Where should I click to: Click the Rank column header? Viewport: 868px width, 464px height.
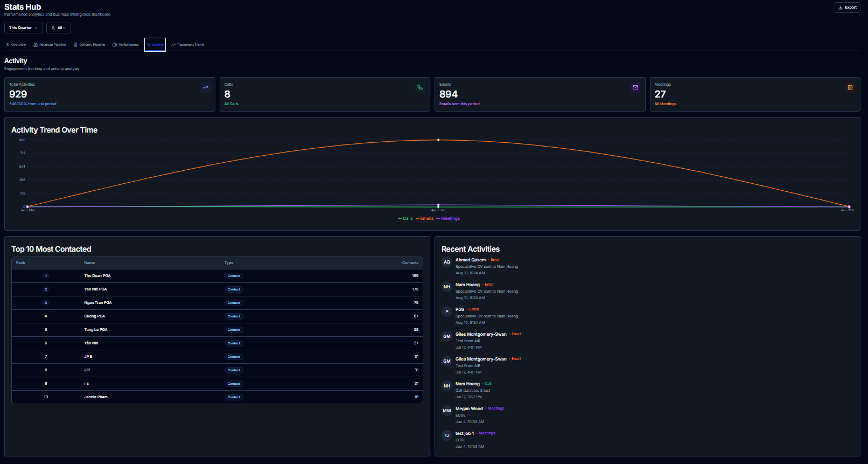click(20, 263)
